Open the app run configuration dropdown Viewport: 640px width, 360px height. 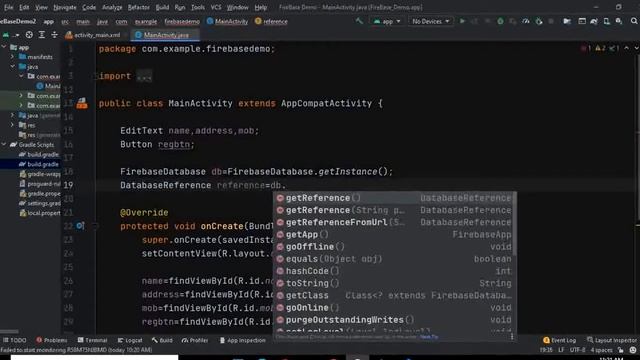[386, 21]
